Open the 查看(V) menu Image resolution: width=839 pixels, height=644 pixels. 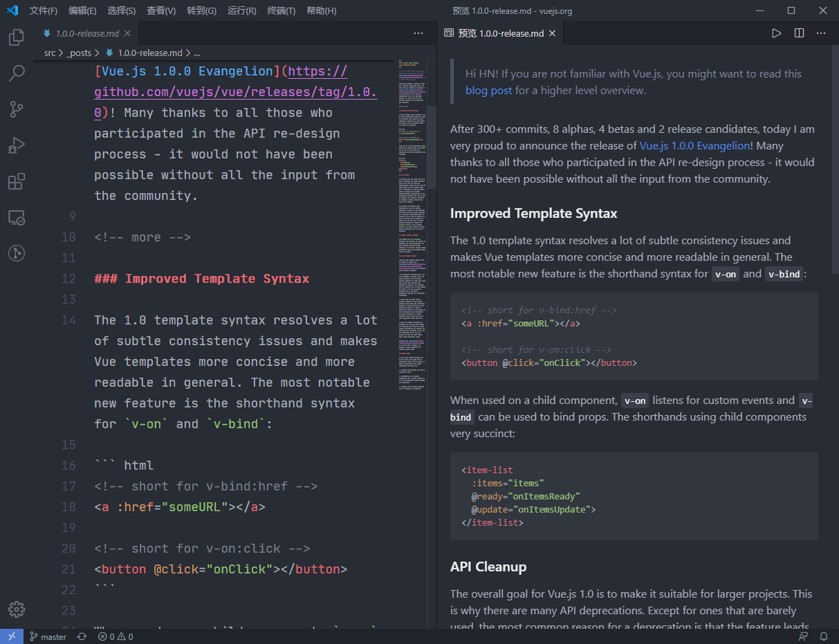(x=161, y=10)
